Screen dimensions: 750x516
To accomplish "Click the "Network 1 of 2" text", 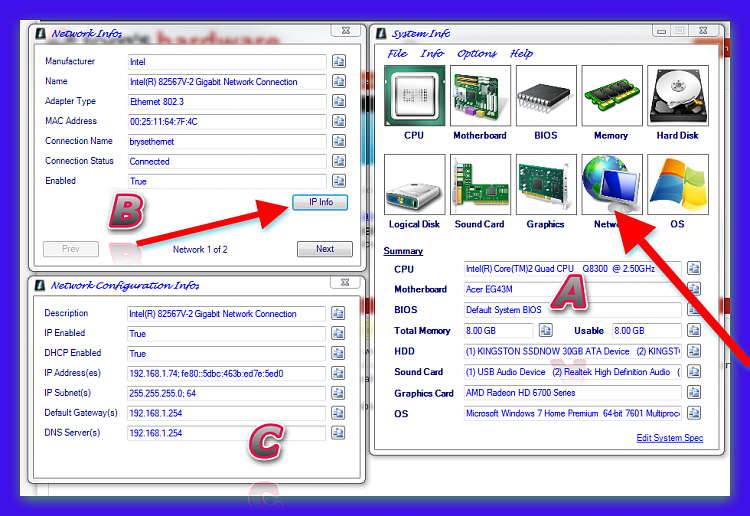I will coord(200,249).
